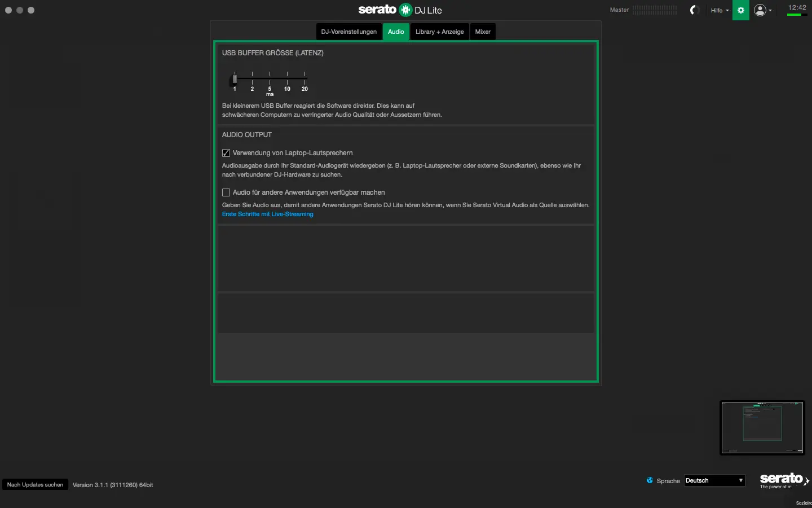Click the Serato DJ Lite logo
812x508 pixels.
400,10
